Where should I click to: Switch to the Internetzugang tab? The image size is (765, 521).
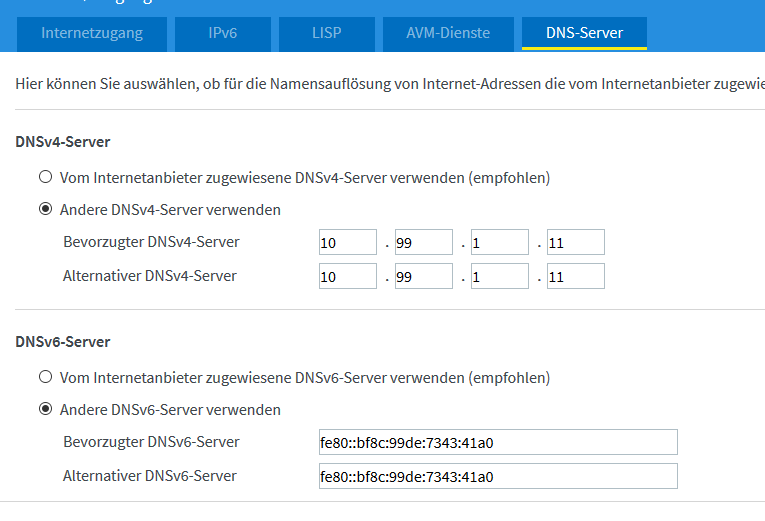pyautogui.click(x=92, y=33)
